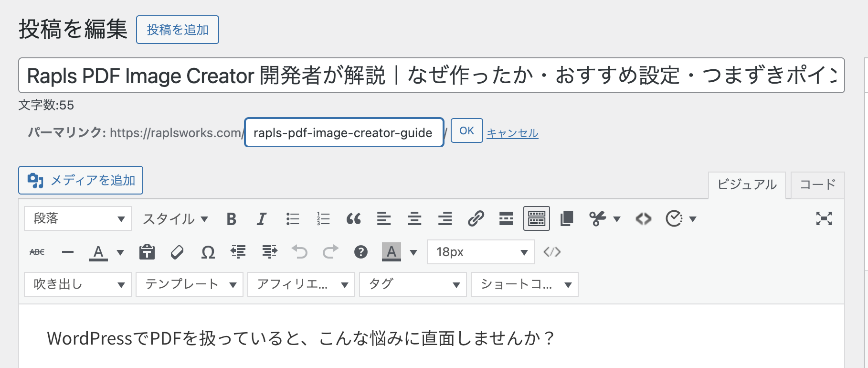Focus the permalink slug field
The width and height of the screenshot is (868, 368).
(344, 132)
